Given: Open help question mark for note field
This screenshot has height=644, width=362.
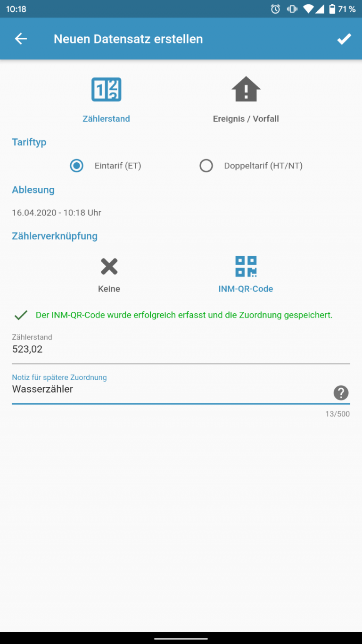Looking at the screenshot, I should pos(341,393).
